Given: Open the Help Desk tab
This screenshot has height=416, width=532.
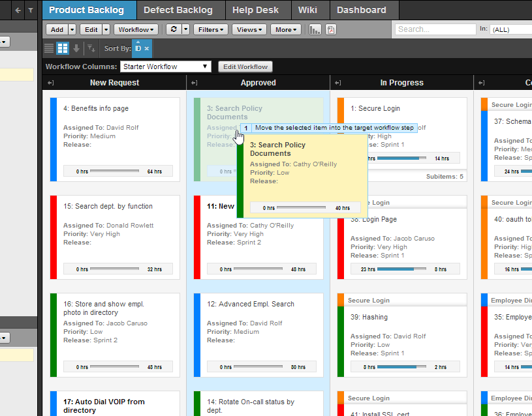Looking at the screenshot, I should click(x=258, y=10).
